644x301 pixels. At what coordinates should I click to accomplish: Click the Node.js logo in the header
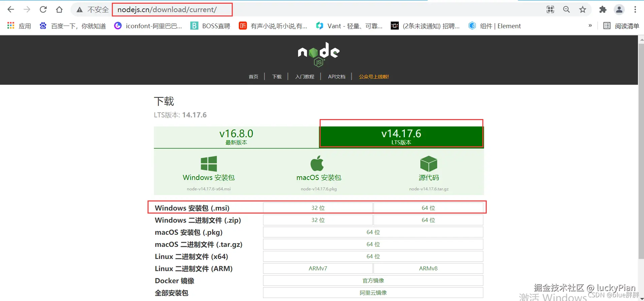point(319,54)
